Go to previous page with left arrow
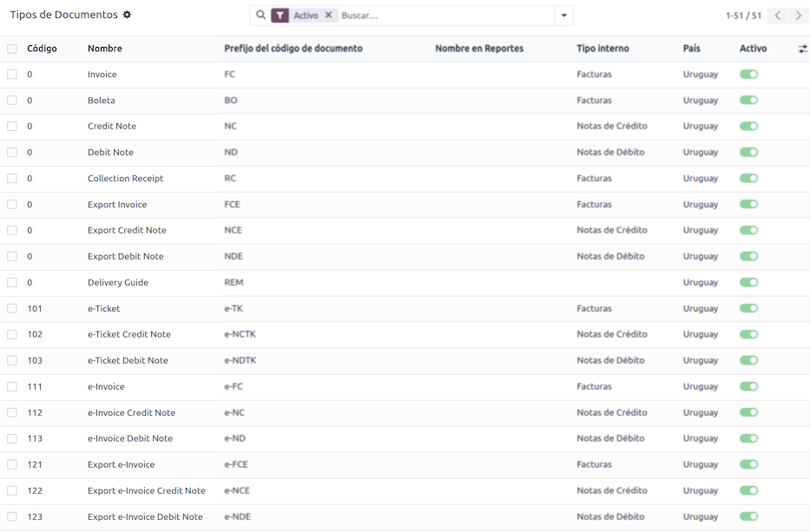This screenshot has height=532, width=810. [778, 16]
